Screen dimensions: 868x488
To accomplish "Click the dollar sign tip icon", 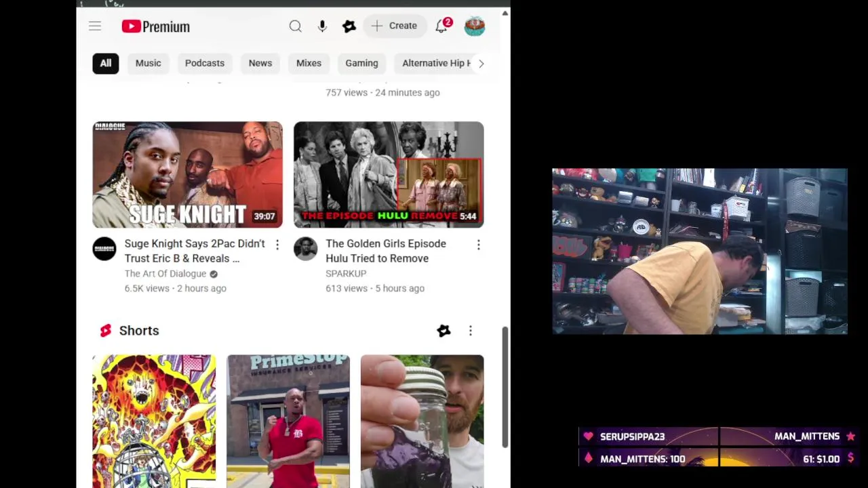I will pyautogui.click(x=850, y=459).
